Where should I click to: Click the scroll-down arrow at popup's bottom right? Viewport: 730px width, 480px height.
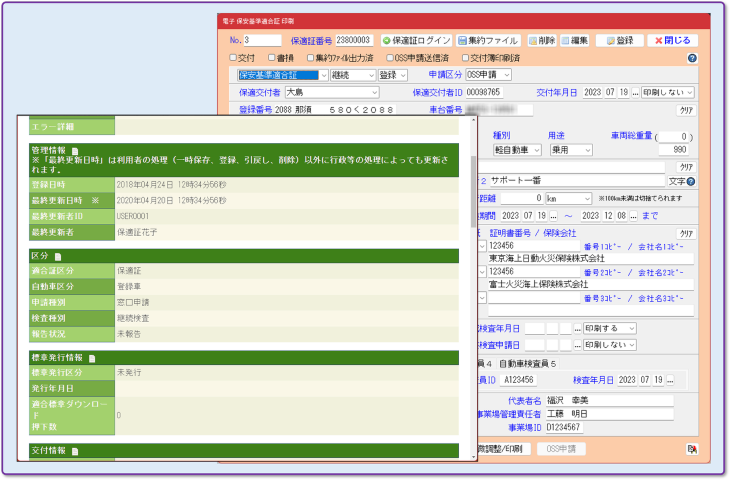click(x=473, y=457)
